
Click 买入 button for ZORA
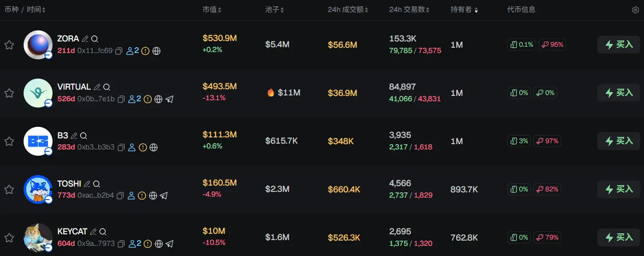(618, 44)
